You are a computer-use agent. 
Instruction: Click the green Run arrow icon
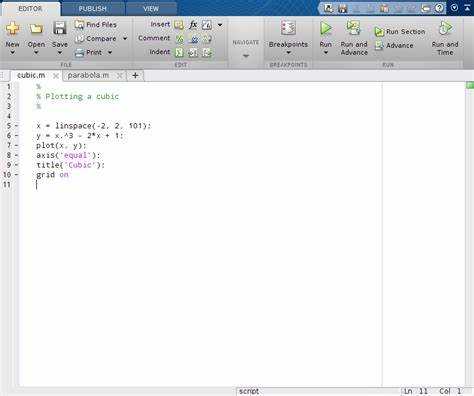pos(326,29)
